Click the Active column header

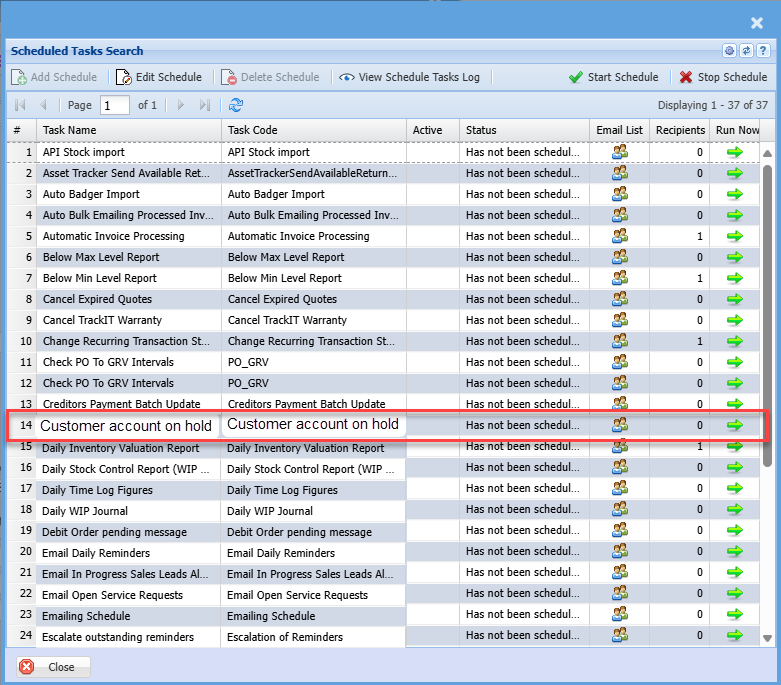tap(432, 130)
